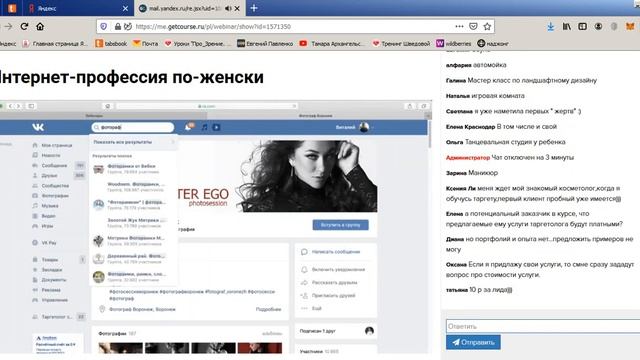Viewport: 640px width, 360px height.
Task: Click the Ответить chat reply field
Action: click(543, 326)
